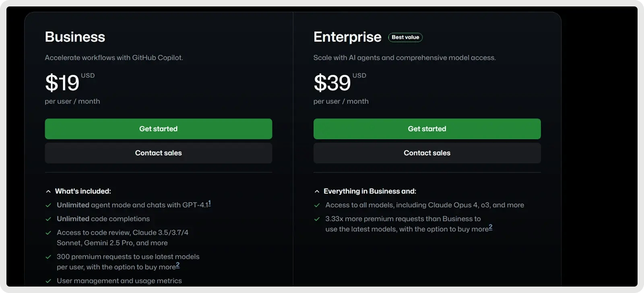Image resolution: width=644 pixels, height=293 pixels.
Task: Click the Enterprise plan heading
Action: 347,37
